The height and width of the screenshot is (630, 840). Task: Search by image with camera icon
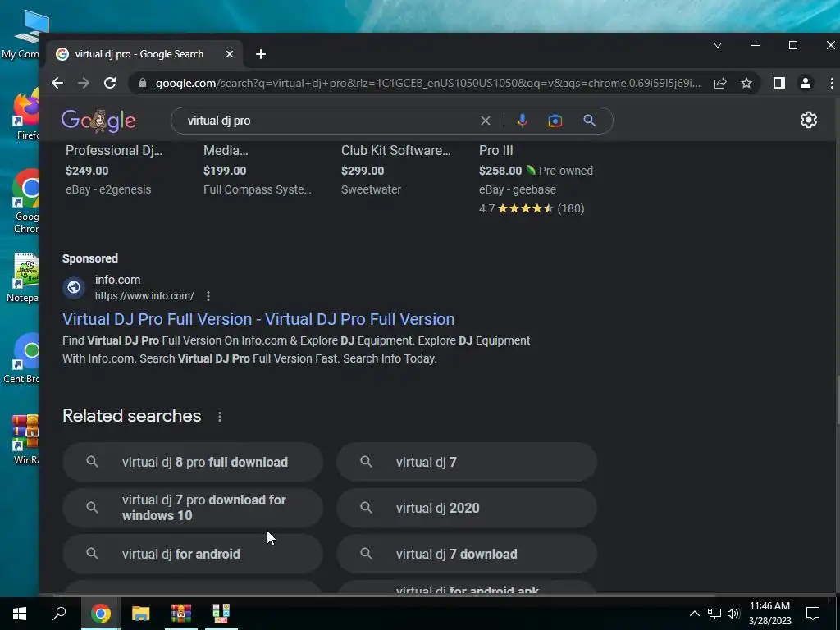click(555, 121)
